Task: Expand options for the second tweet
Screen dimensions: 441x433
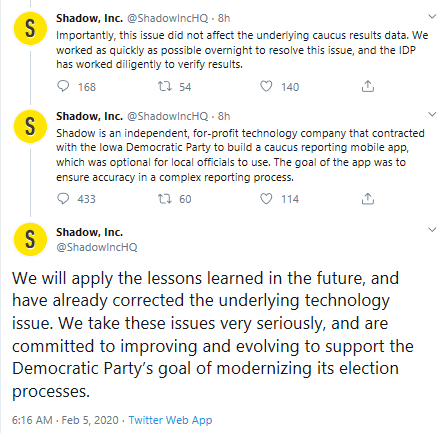Action: click(x=432, y=114)
